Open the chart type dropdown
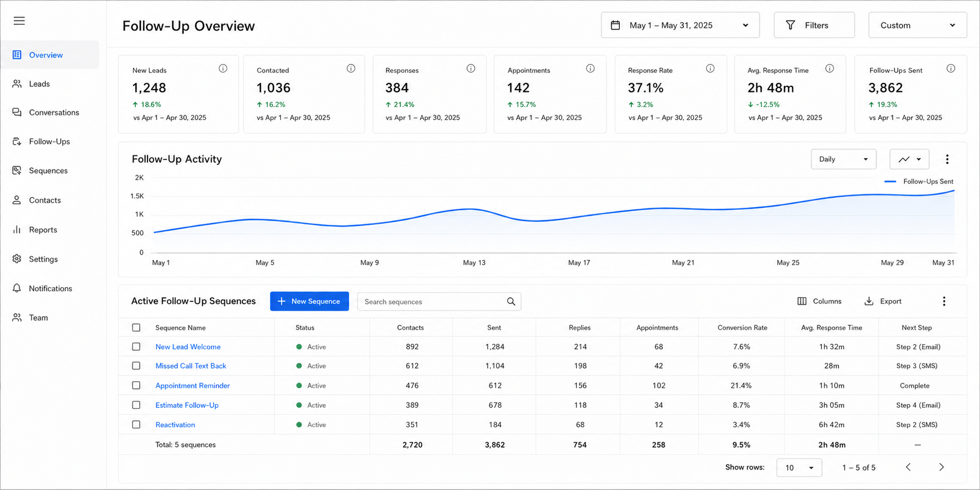 coord(909,159)
